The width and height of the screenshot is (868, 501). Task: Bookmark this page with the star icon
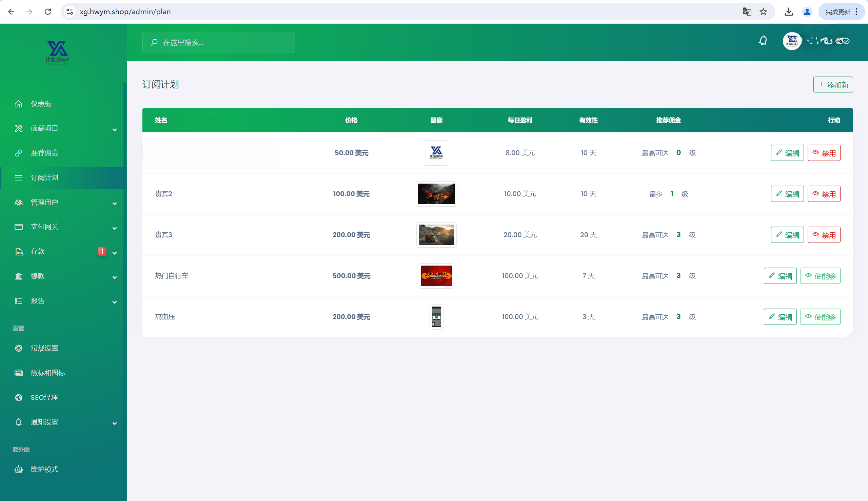point(763,12)
